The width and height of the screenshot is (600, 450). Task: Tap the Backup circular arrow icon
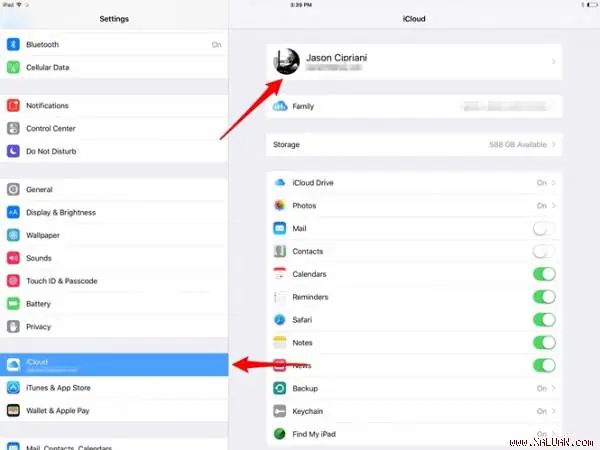pyautogui.click(x=280, y=388)
